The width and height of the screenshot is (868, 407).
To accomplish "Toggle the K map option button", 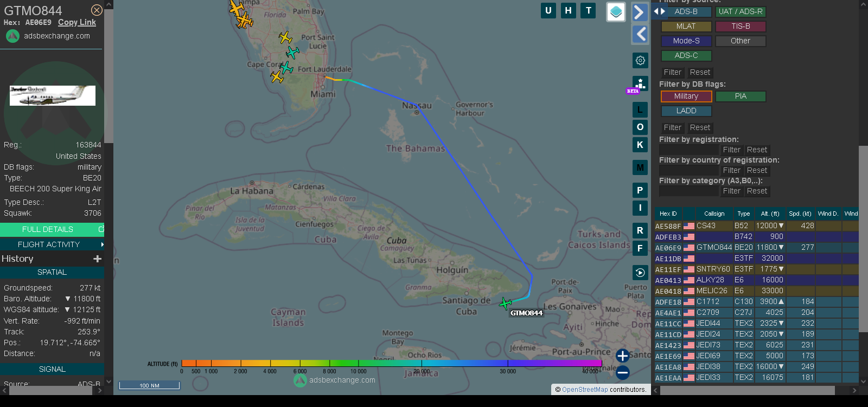I will coord(640,145).
